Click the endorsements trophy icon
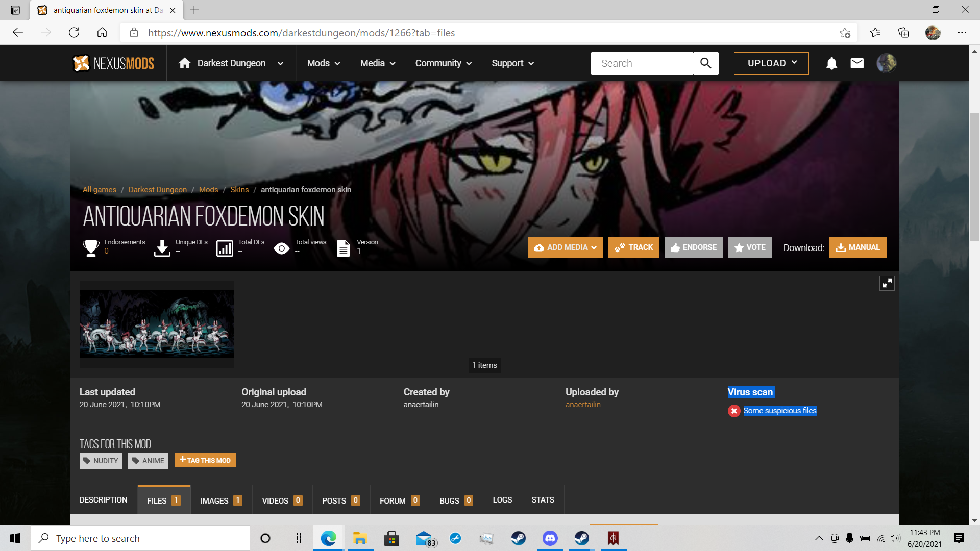This screenshot has height=551, width=980. (91, 248)
